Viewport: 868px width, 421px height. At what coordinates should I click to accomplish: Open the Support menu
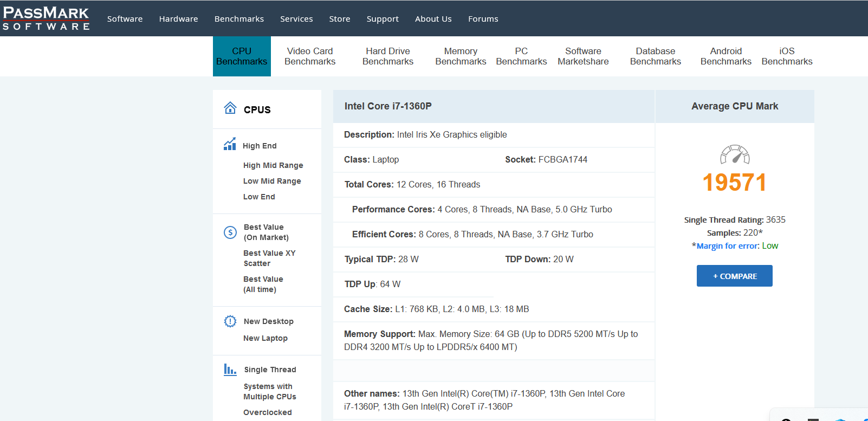click(x=383, y=18)
